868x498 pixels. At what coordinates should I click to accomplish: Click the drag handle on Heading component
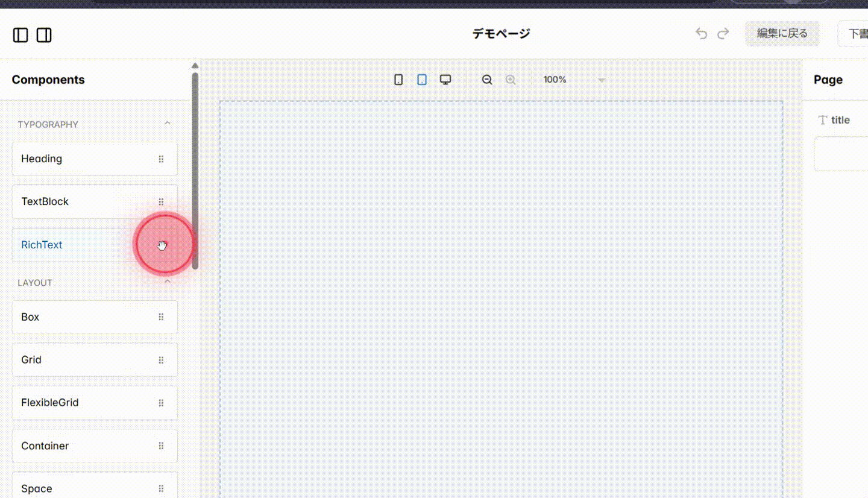click(x=161, y=159)
